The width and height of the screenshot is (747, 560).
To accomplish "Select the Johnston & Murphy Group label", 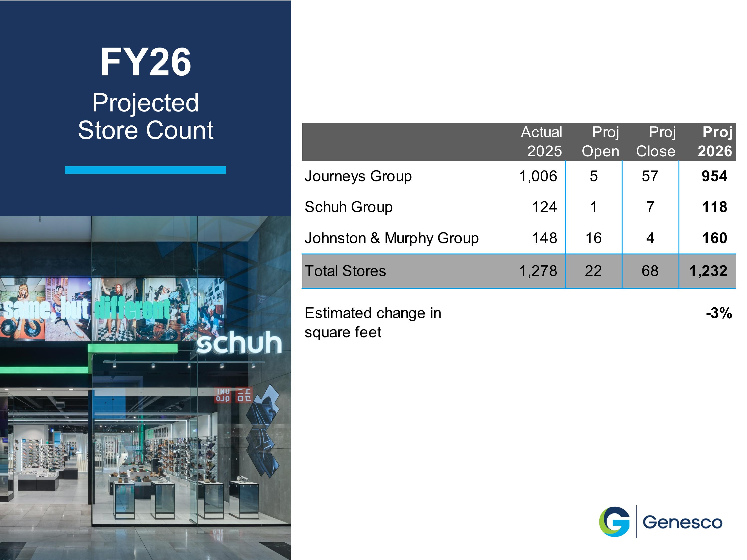I will [x=391, y=238].
